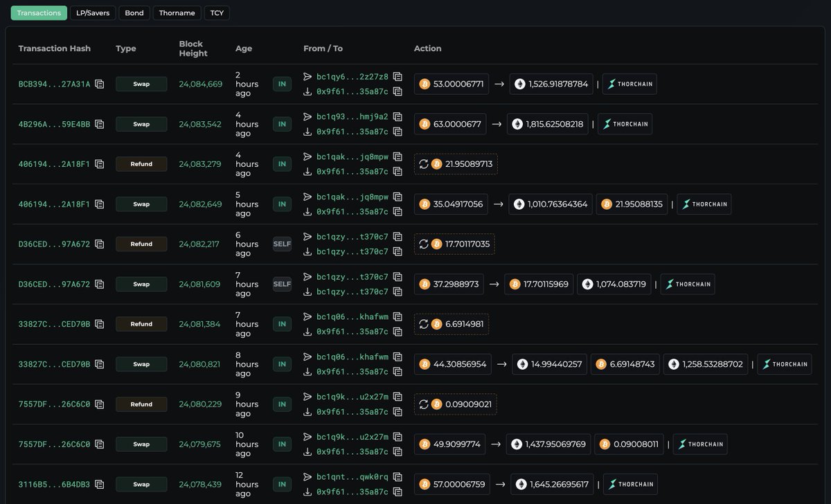Open block height 24,084,669
The image size is (831, 504).
click(x=201, y=84)
